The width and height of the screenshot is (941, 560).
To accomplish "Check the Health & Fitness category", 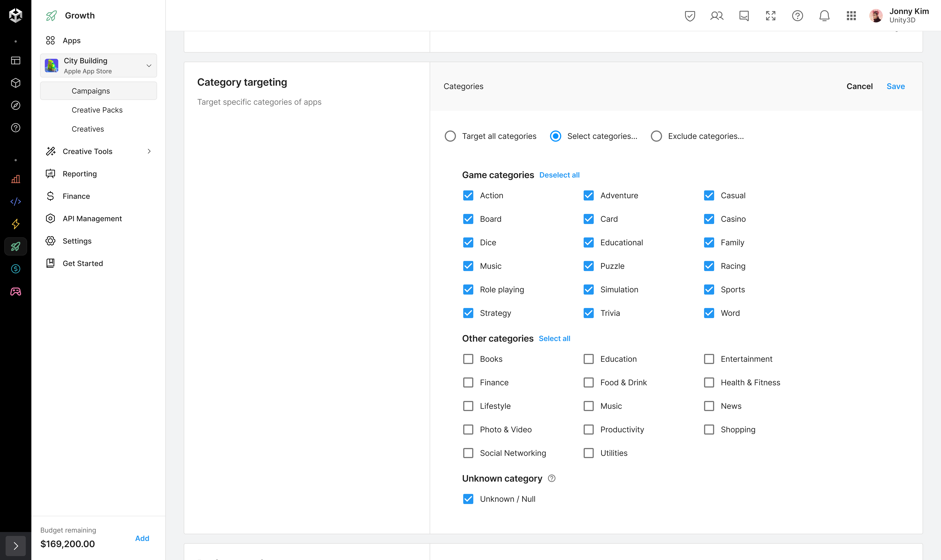I will tap(709, 382).
